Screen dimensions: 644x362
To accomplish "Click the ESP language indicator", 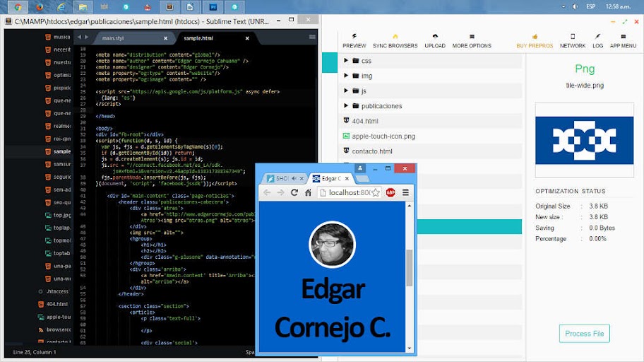I will (x=590, y=6).
